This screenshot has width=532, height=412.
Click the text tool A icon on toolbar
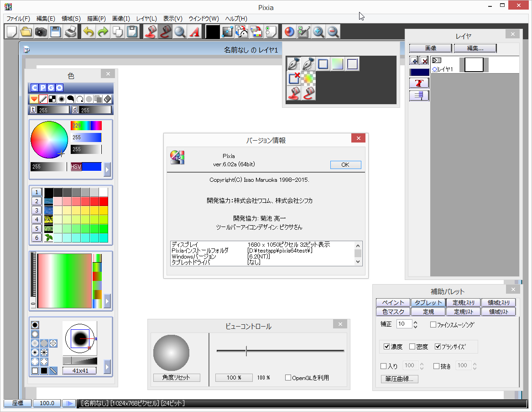pos(194,32)
